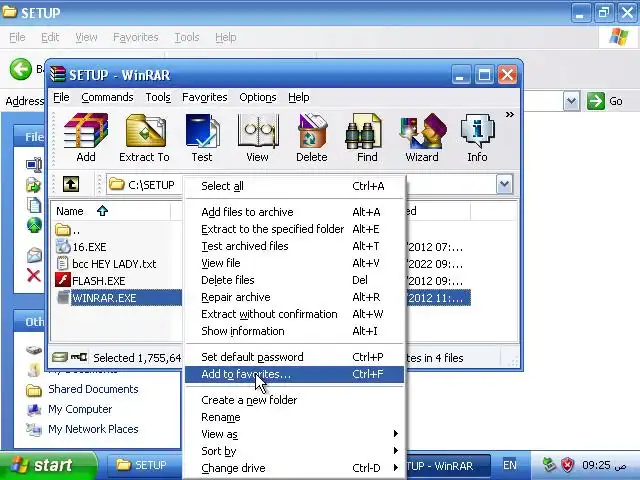Select the FLASH.EXE file
Screen dimensions: 640x480
click(x=91, y=281)
